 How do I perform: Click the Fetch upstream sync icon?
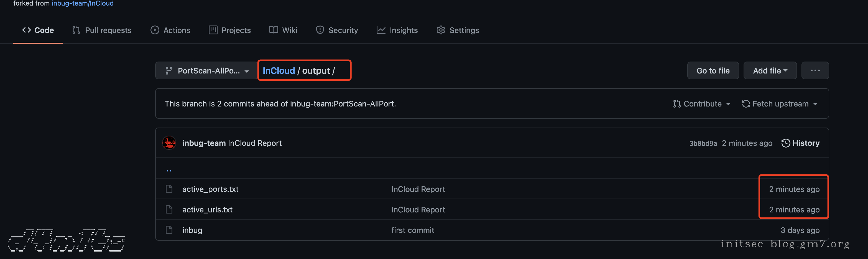(746, 103)
